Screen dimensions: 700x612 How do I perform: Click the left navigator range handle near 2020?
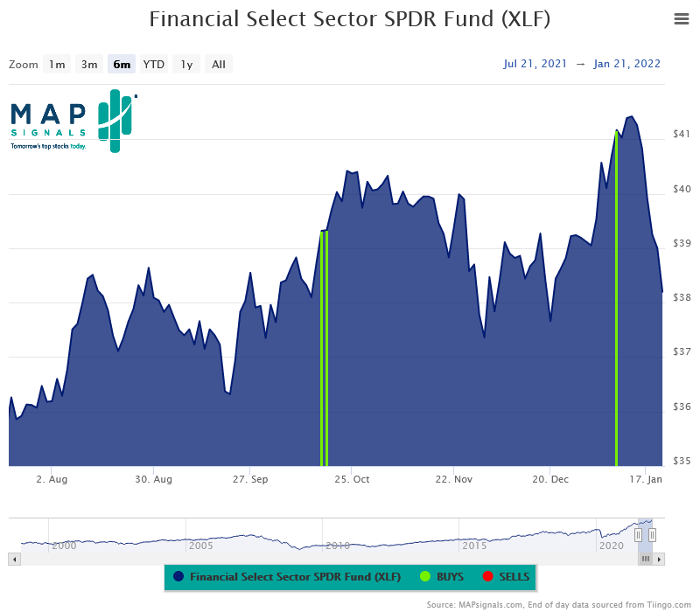[x=639, y=533]
